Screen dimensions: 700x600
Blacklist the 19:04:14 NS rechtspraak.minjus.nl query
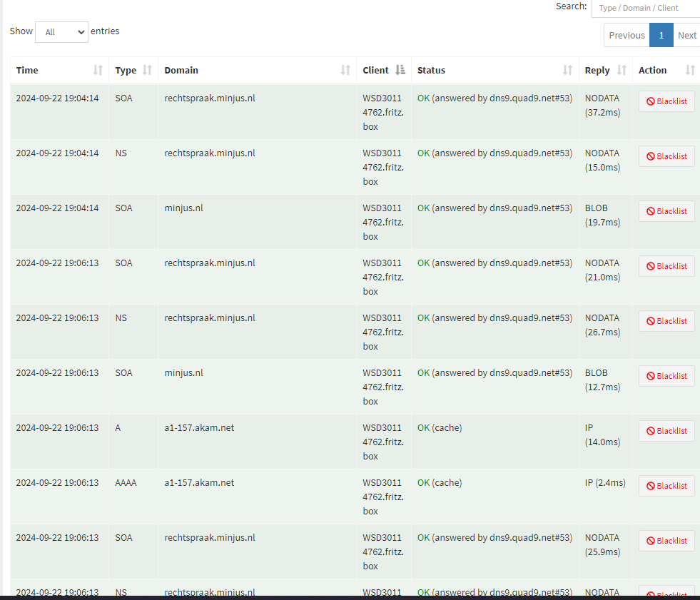click(x=666, y=156)
